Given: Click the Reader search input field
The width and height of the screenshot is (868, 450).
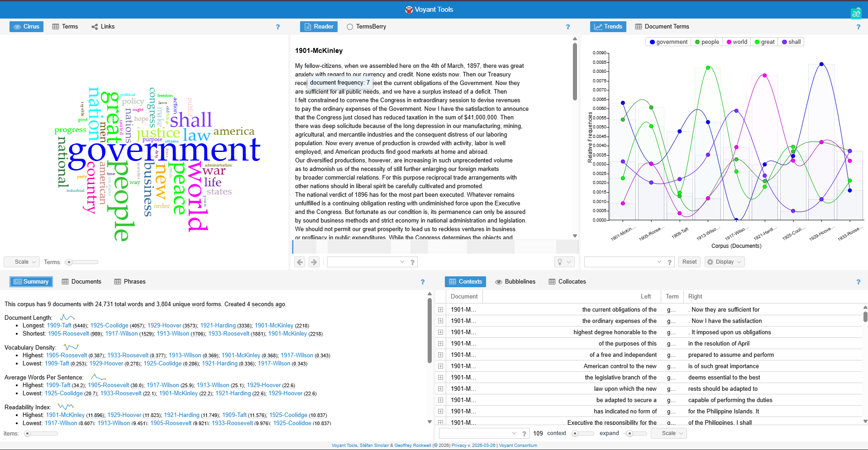Looking at the screenshot, I should 364,262.
